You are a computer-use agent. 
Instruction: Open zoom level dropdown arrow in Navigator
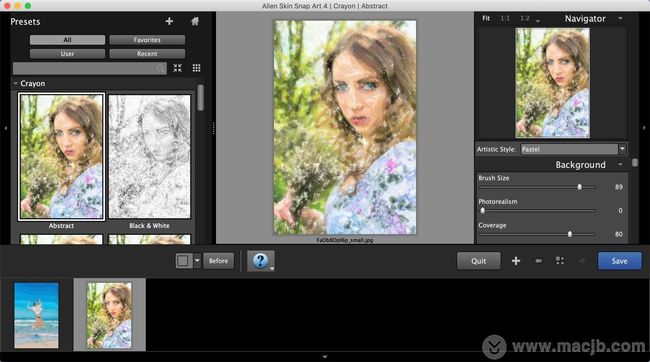coord(538,20)
